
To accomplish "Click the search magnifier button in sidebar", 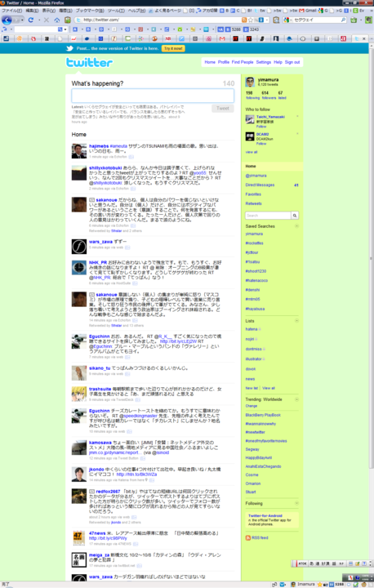I will coord(295,216).
